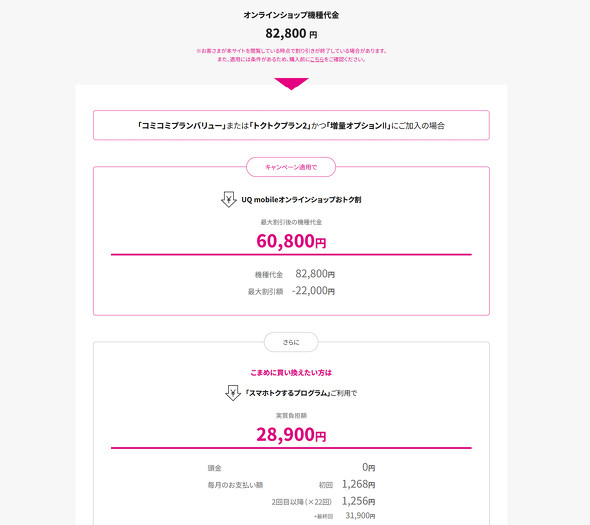Click the こちら link in the pink notice
Image resolution: width=590 pixels, height=525 pixels.
pyautogui.click(x=317, y=59)
